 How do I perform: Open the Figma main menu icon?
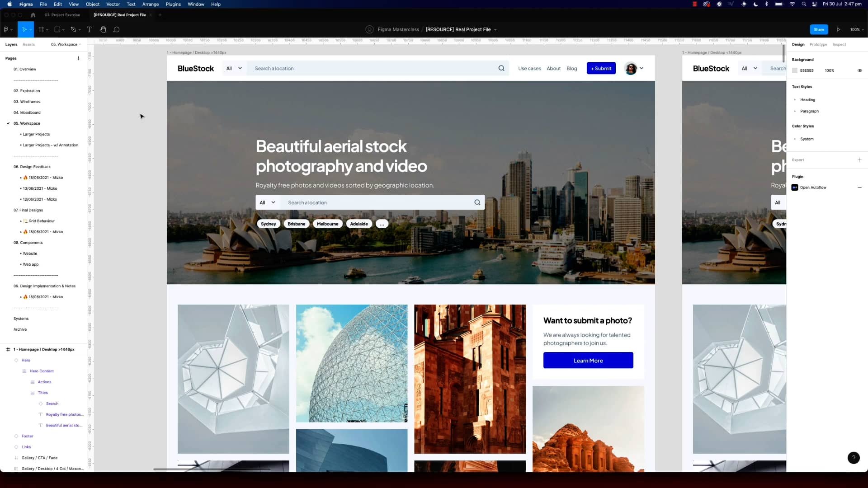click(x=6, y=29)
